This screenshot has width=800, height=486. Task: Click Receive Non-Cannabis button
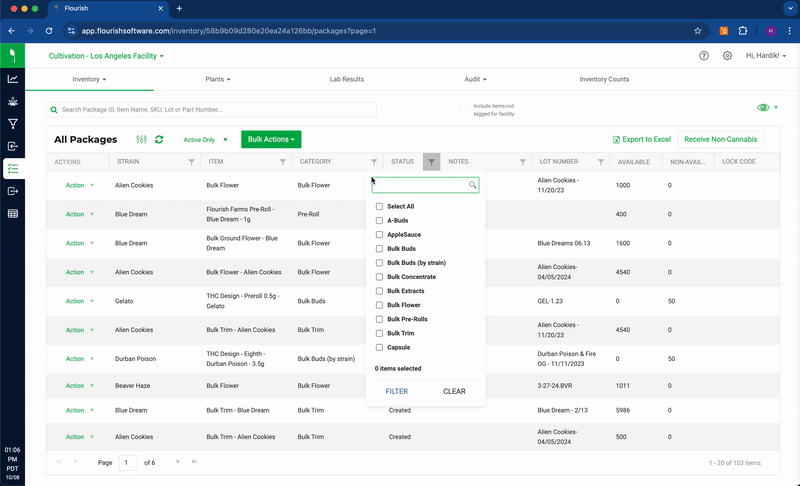(720, 139)
